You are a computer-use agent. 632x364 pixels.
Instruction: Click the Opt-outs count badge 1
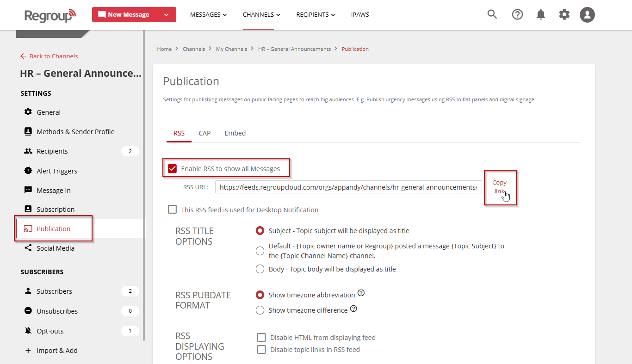(x=130, y=331)
